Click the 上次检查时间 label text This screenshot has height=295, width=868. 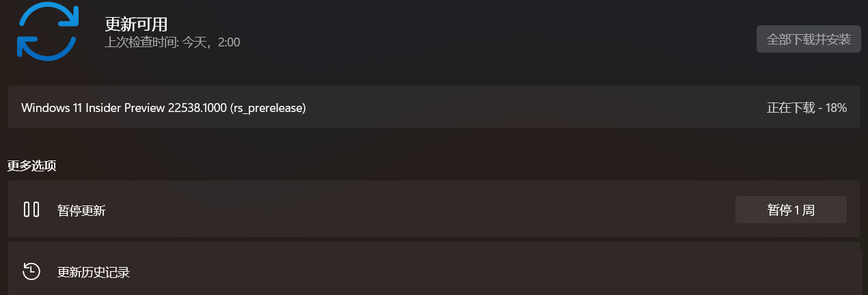click(141, 42)
